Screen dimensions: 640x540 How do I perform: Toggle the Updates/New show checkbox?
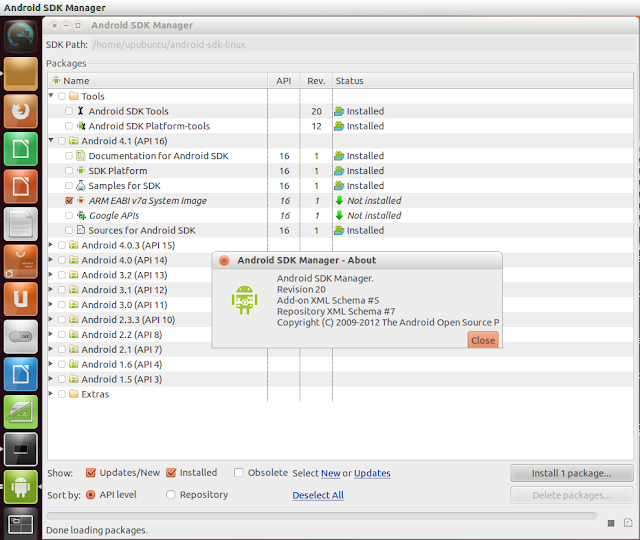[x=91, y=473]
